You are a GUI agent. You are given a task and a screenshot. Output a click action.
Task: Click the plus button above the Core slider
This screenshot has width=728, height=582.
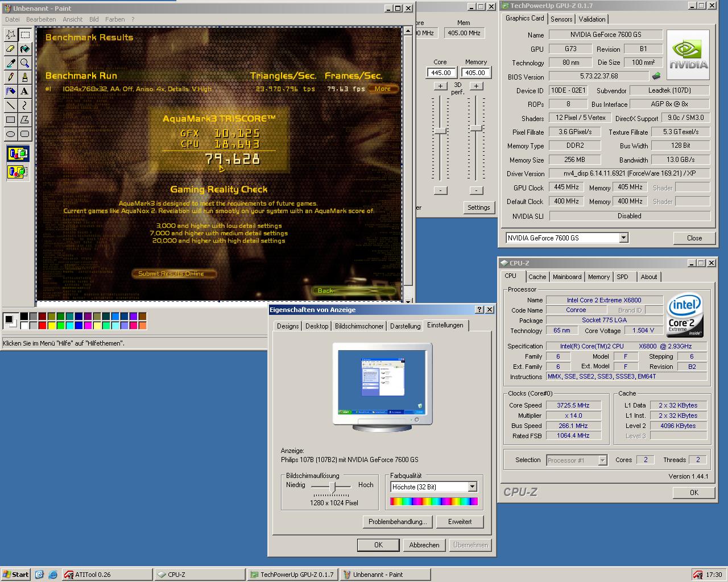tap(440, 86)
